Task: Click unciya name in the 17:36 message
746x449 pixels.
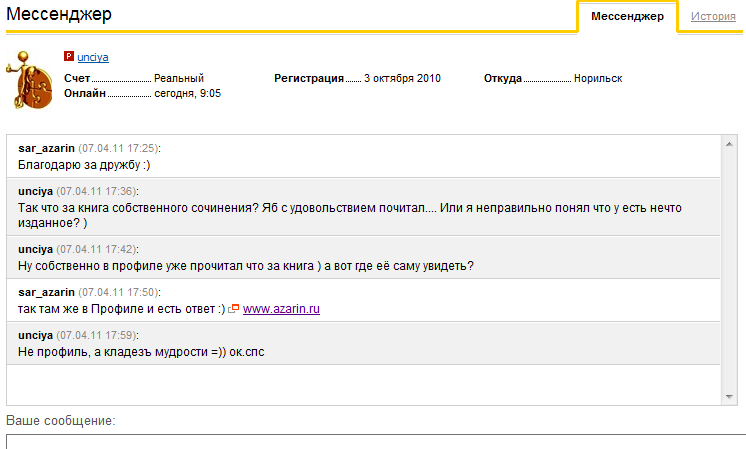Action: pyautogui.click(x=36, y=191)
